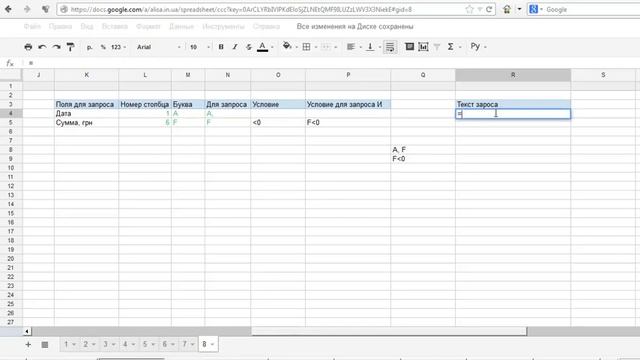Format cell as percent
640x360 pixels.
pyautogui.click(x=103, y=47)
